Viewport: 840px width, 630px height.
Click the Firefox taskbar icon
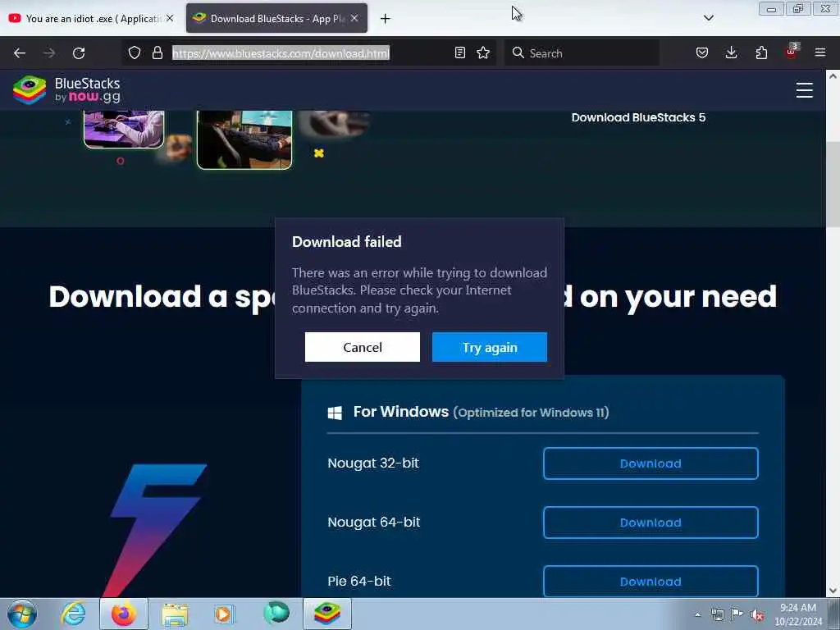(124, 614)
